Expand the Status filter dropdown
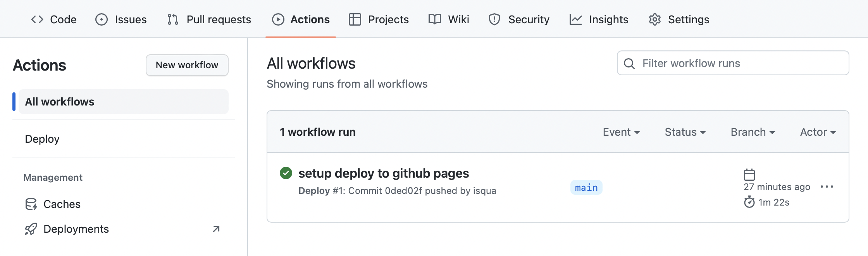This screenshot has width=868, height=256. coord(685,132)
